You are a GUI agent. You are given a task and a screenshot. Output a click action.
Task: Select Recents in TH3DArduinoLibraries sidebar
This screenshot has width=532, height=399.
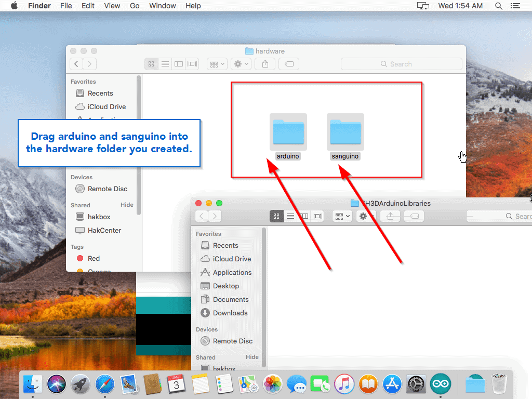point(220,245)
